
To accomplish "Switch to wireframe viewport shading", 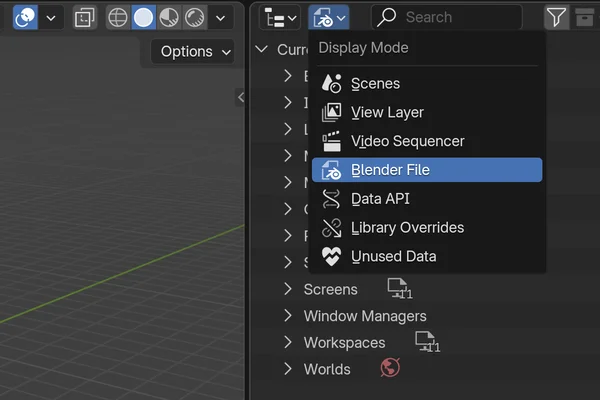I will [118, 17].
